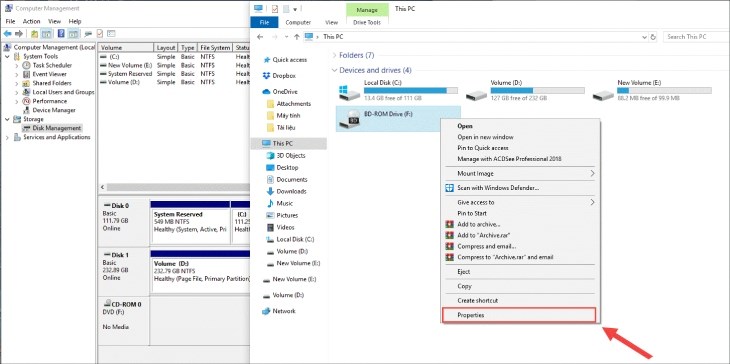Click Scan with Windows Defender shield icon
The height and width of the screenshot is (364, 730).
[x=449, y=188]
